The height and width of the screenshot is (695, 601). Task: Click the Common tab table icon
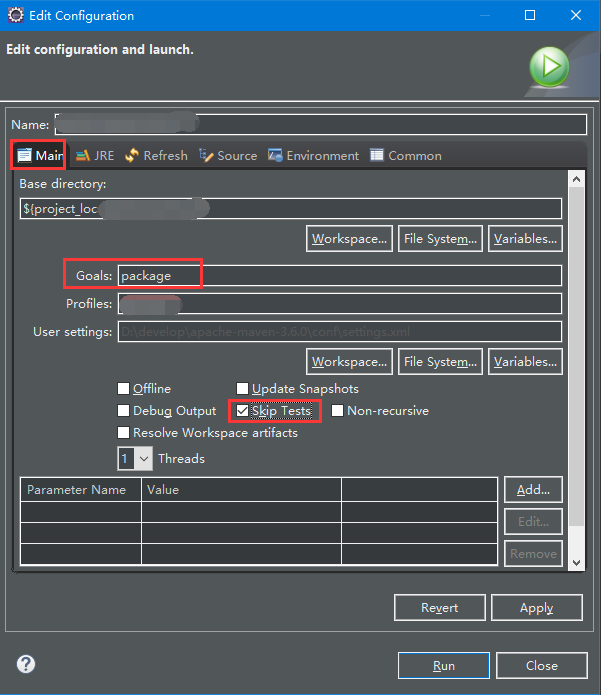377,155
